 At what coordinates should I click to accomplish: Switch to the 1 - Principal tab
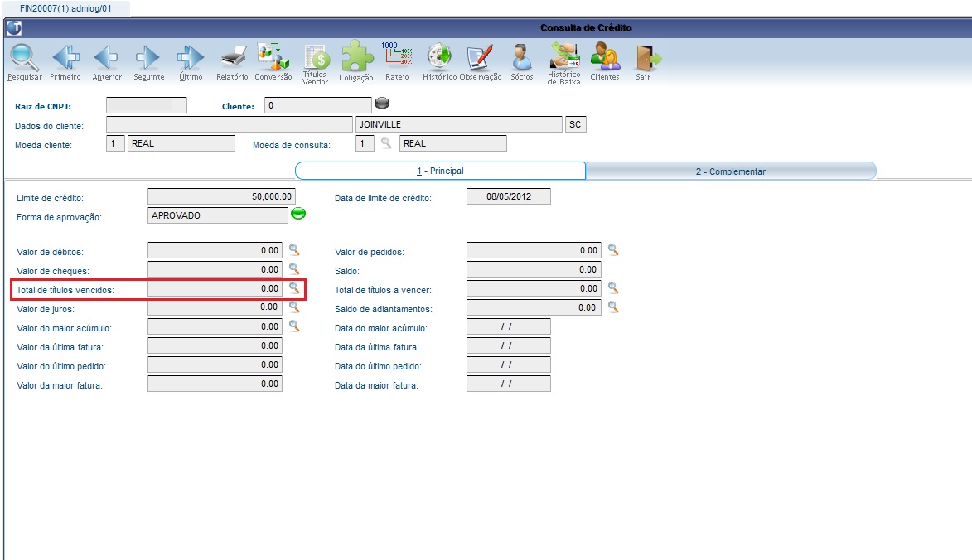pyautogui.click(x=440, y=171)
